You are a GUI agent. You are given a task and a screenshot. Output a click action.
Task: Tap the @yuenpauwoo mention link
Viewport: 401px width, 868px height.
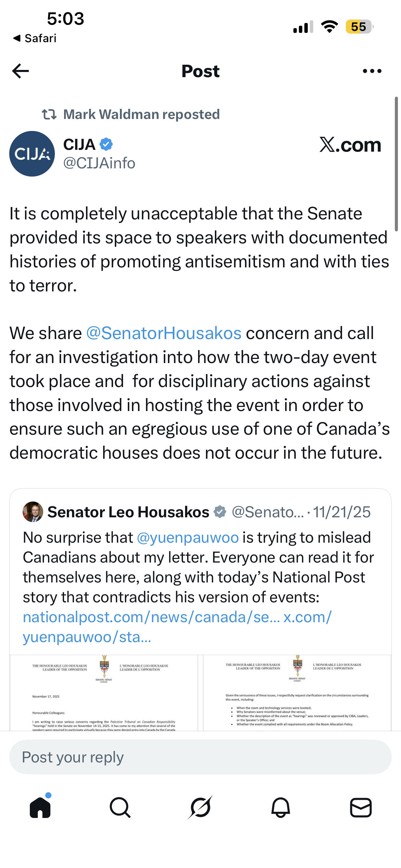coord(188,538)
